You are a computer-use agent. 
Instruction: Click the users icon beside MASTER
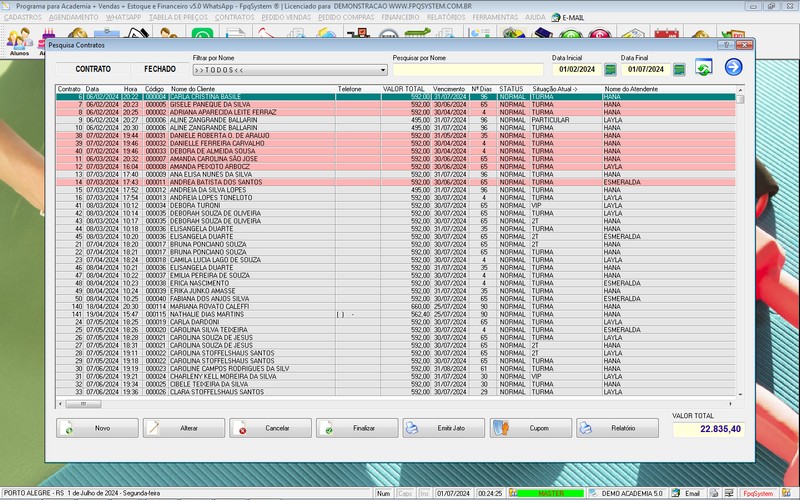point(513,493)
